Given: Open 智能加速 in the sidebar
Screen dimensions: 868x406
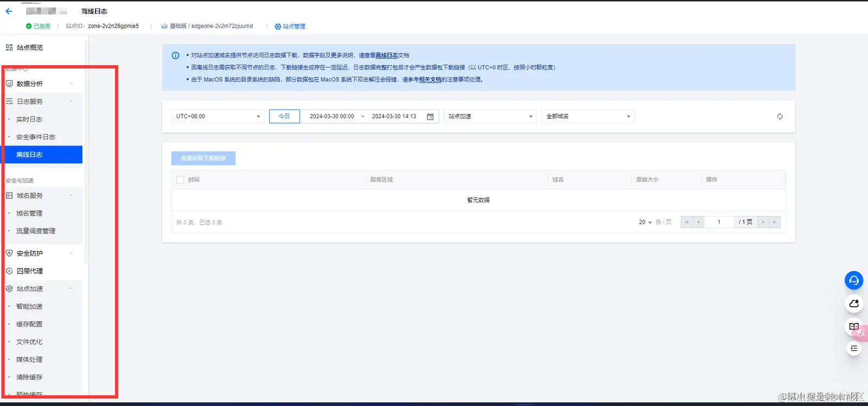Looking at the screenshot, I should (29, 307).
